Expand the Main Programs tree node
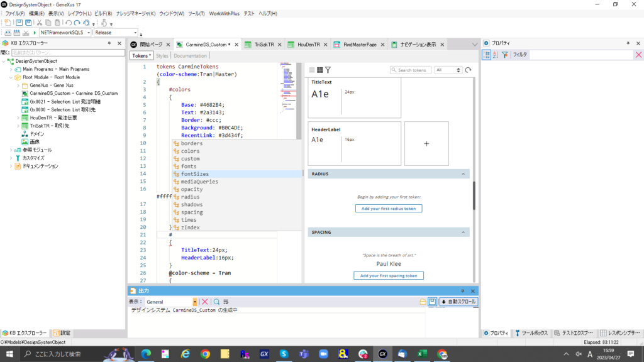Screen dimensions: 644x362 pos(11,69)
